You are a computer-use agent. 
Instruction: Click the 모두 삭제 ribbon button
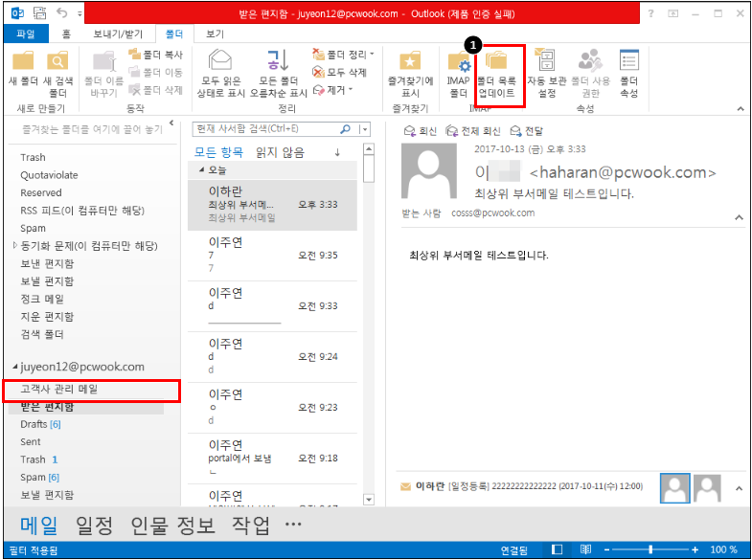coord(340,73)
